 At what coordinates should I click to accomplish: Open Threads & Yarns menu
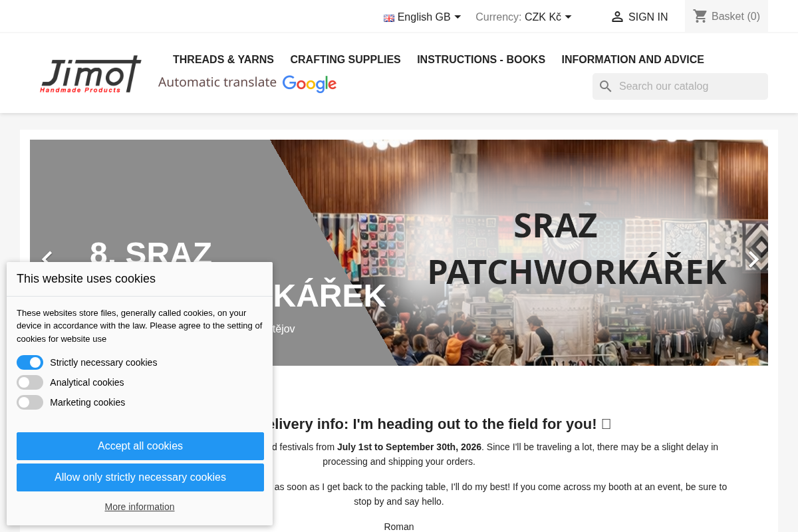[223, 60]
